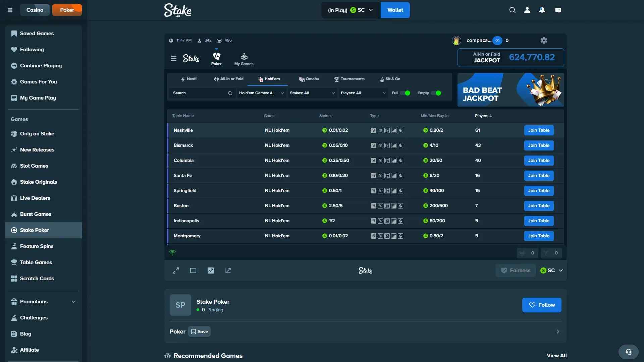
Task: Open the SC dropdown beside Fairness
Action: coord(552,270)
